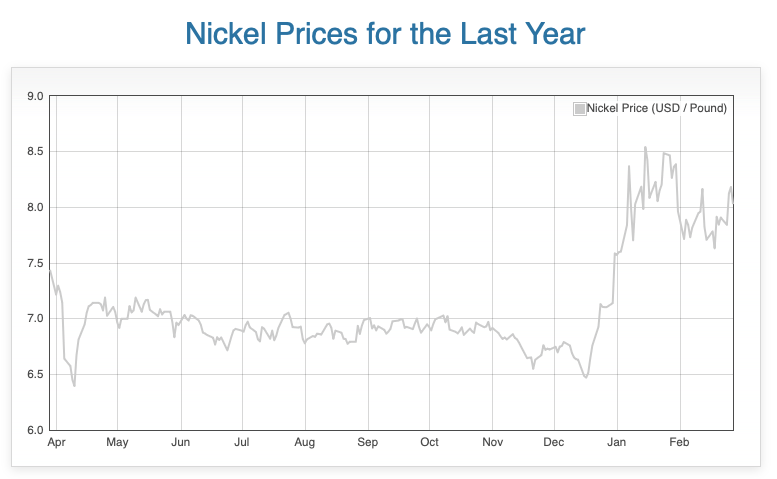Click the lowest price dip in early April
Image resolution: width=777 pixels, height=479 pixels.
[x=74, y=385]
